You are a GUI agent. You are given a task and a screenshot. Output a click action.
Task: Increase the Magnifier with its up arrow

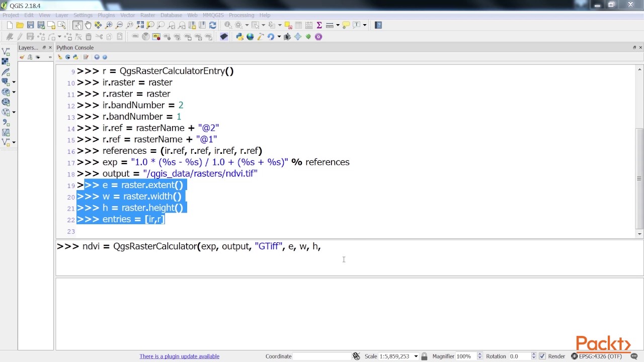coord(479,354)
